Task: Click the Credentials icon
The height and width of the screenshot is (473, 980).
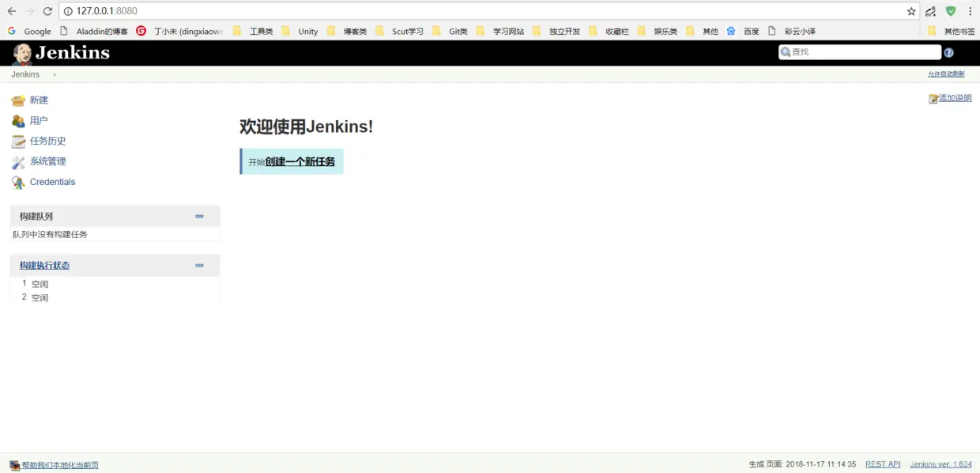Action: coord(18,183)
